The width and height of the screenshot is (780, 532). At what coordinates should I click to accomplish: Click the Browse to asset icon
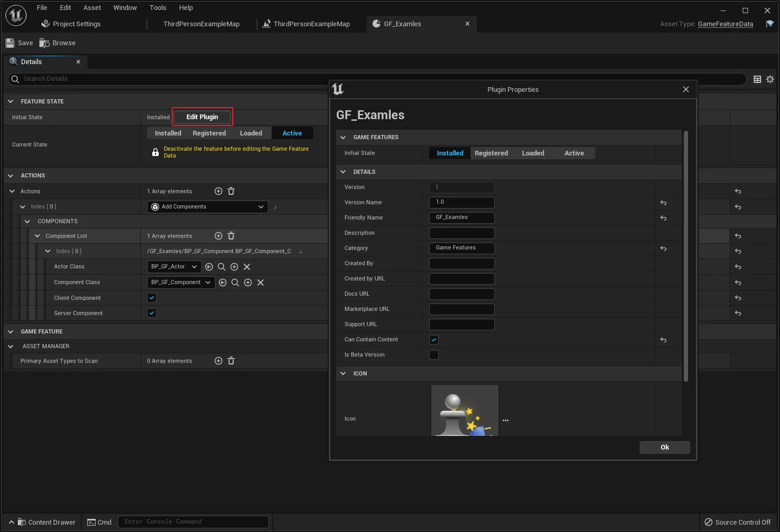click(x=45, y=43)
